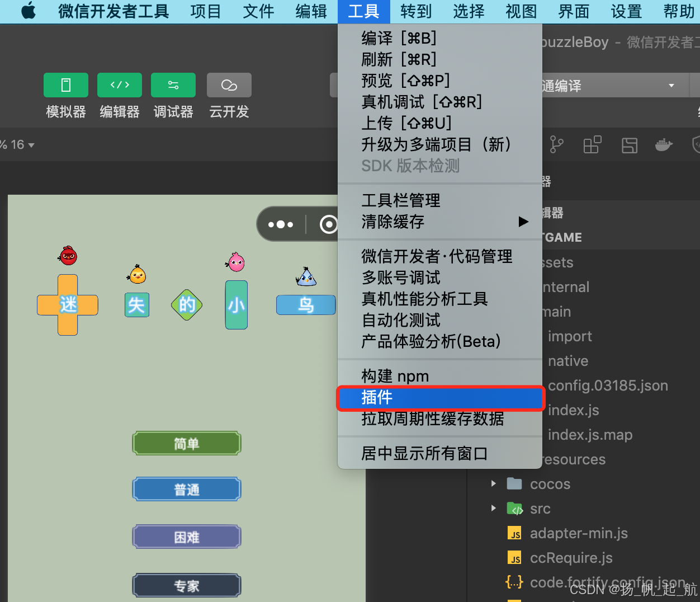Click the simulator capsule close circle icon
Image resolution: width=700 pixels, height=602 pixels.
(329, 224)
